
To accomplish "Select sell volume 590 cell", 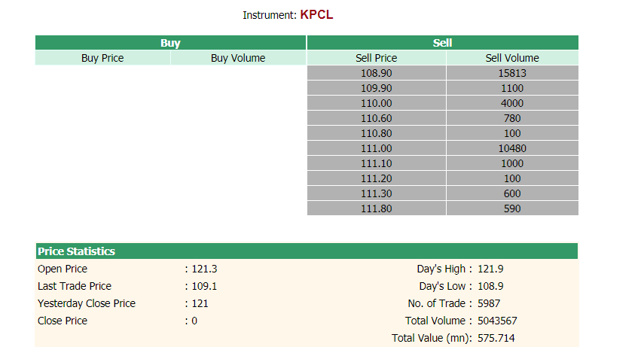I will pos(512,208).
